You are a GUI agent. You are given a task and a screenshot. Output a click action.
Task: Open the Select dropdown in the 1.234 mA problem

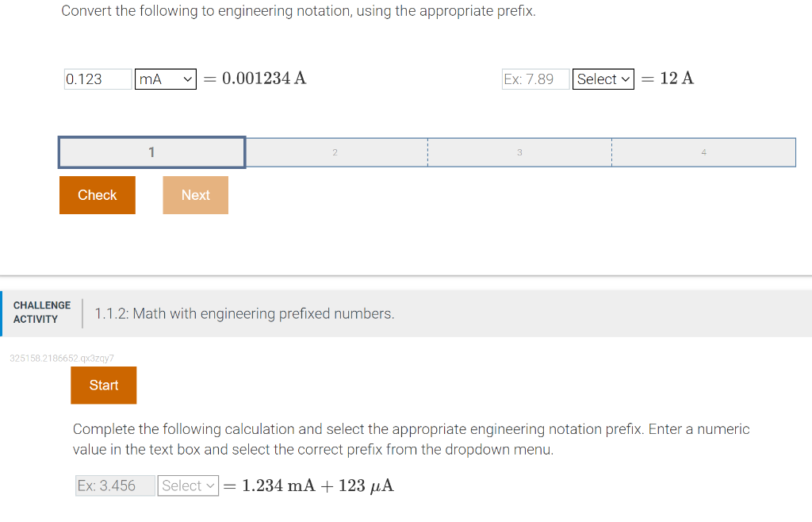[x=188, y=485]
